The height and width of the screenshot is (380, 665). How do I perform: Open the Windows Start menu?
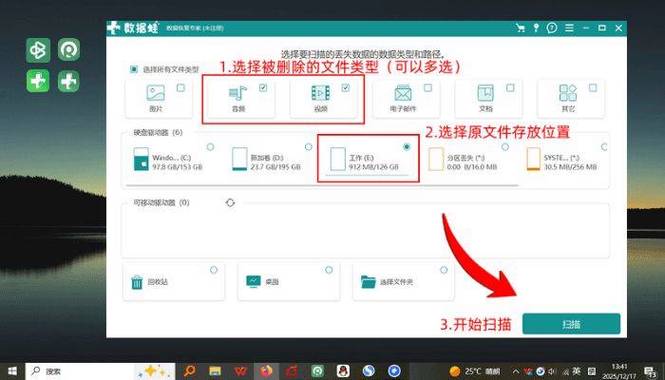pos(12,372)
